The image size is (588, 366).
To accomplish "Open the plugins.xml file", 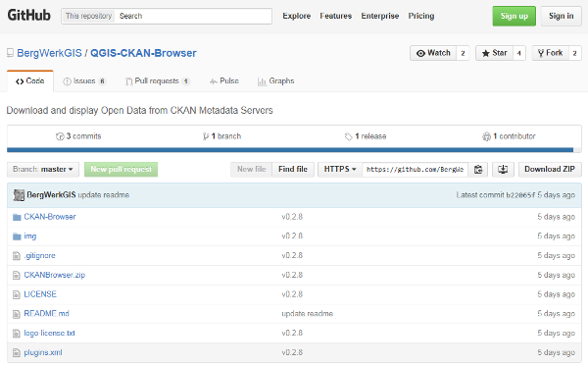I will pos(43,353).
